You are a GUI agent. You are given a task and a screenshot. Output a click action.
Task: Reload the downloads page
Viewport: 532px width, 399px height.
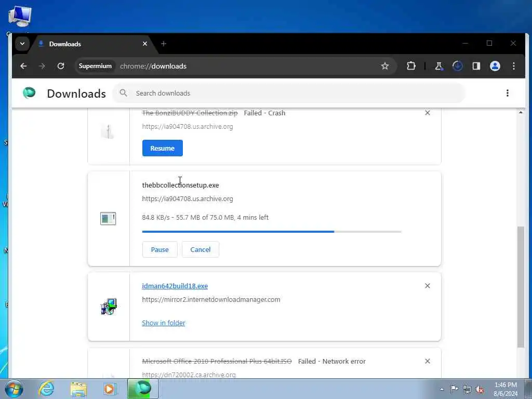coord(61,66)
